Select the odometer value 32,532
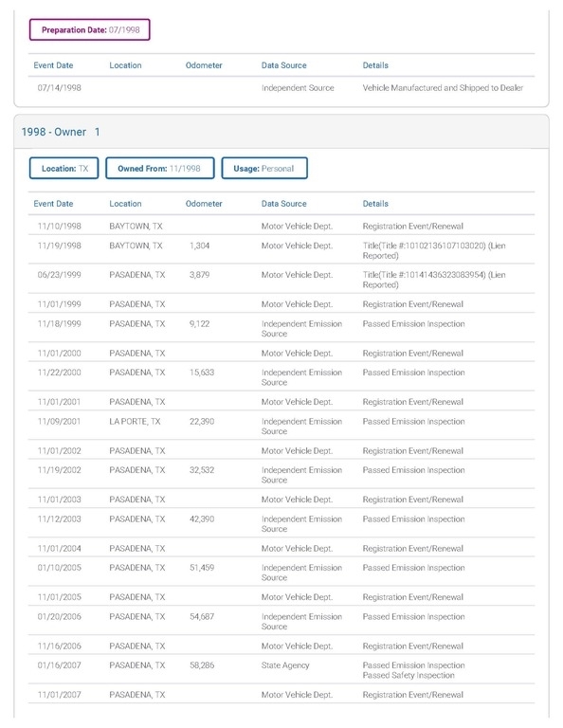 pos(202,470)
